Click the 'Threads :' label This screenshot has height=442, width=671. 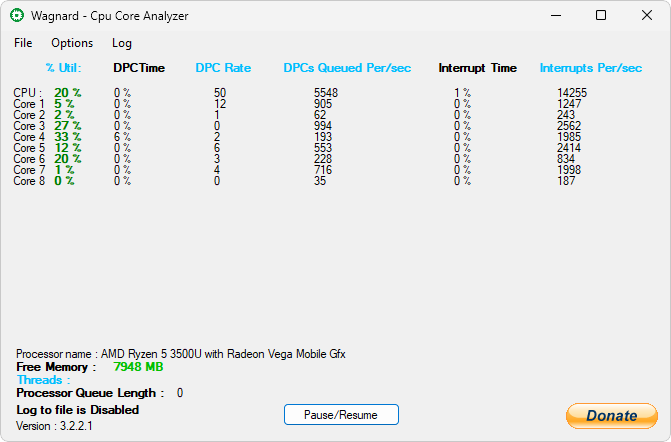tap(43, 380)
